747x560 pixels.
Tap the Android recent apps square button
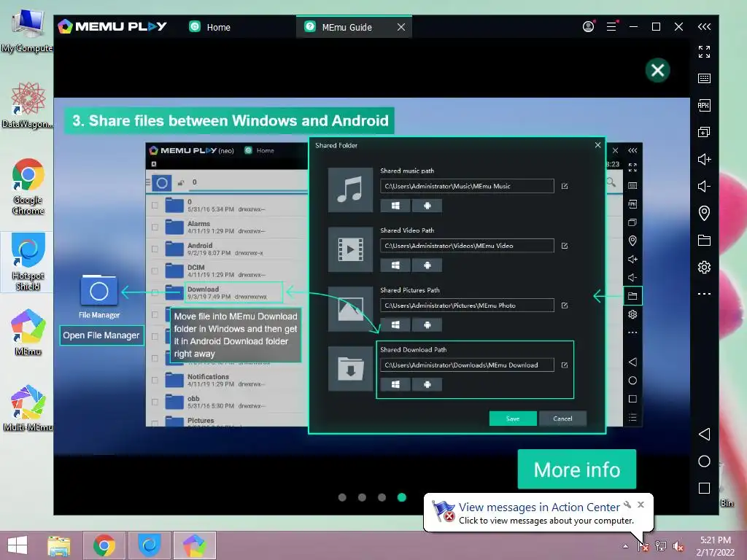click(704, 488)
